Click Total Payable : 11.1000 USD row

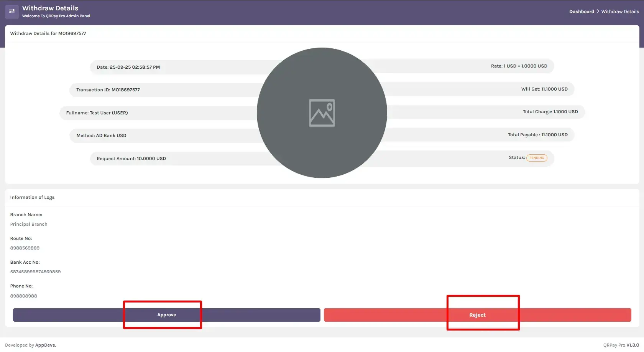click(479, 135)
